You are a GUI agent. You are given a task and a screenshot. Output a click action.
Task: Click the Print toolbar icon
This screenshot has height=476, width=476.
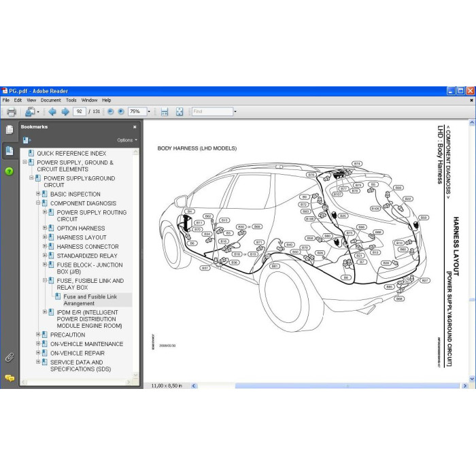[12, 112]
